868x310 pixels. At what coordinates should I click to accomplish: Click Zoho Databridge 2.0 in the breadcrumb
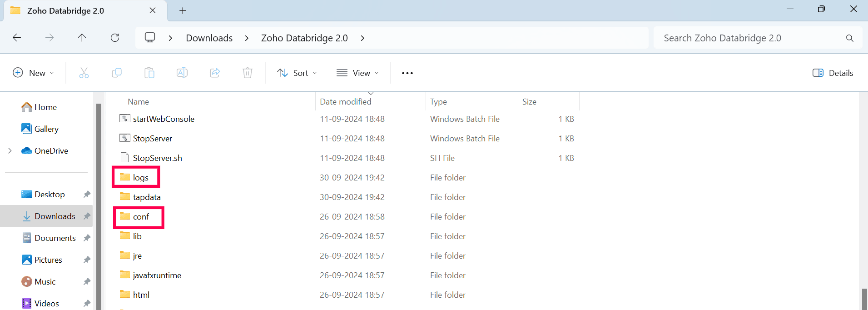coord(304,38)
